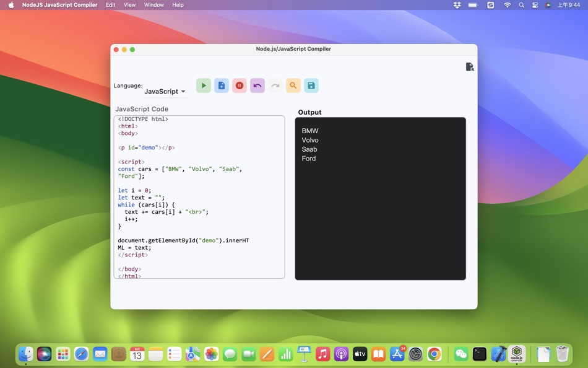This screenshot has width=588, height=368.
Task: Click the Siri icon in the menu bar
Action: pyautogui.click(x=548, y=5)
